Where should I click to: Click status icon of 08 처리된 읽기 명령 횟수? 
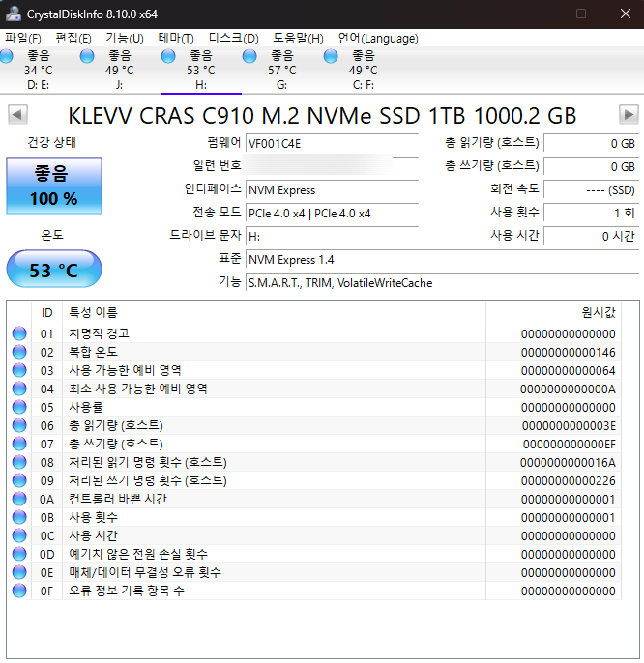(19, 462)
